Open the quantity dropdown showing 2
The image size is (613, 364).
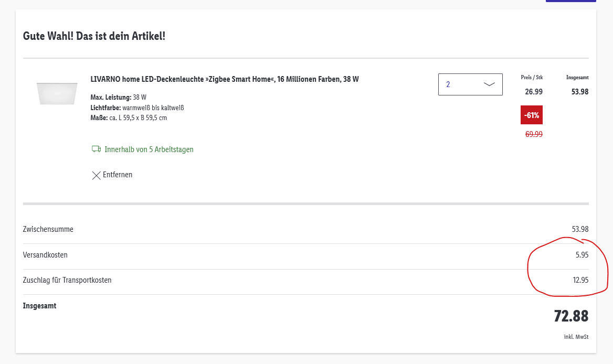470,84
